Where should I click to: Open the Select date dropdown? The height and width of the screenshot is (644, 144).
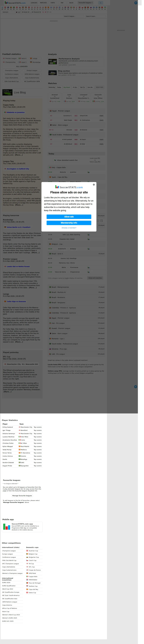100,87
